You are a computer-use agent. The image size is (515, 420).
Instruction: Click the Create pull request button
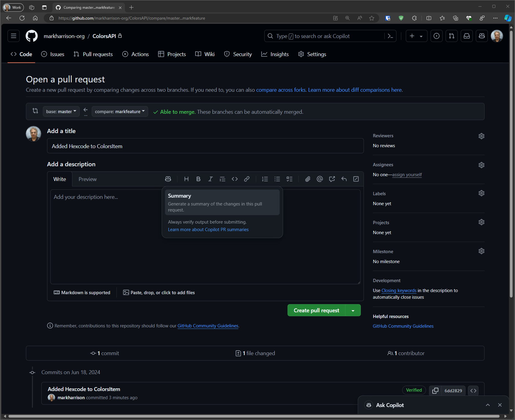click(x=316, y=310)
